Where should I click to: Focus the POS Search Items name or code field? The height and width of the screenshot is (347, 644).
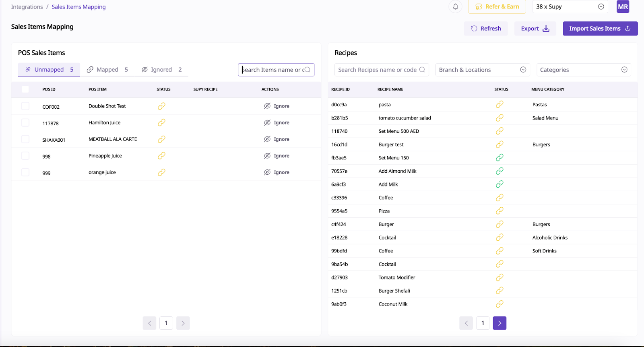276,70
